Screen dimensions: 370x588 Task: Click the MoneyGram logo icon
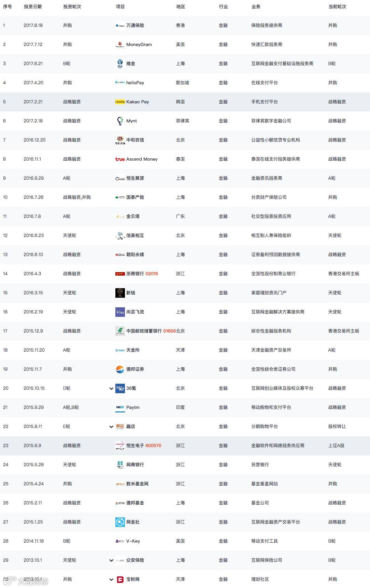[x=120, y=45]
